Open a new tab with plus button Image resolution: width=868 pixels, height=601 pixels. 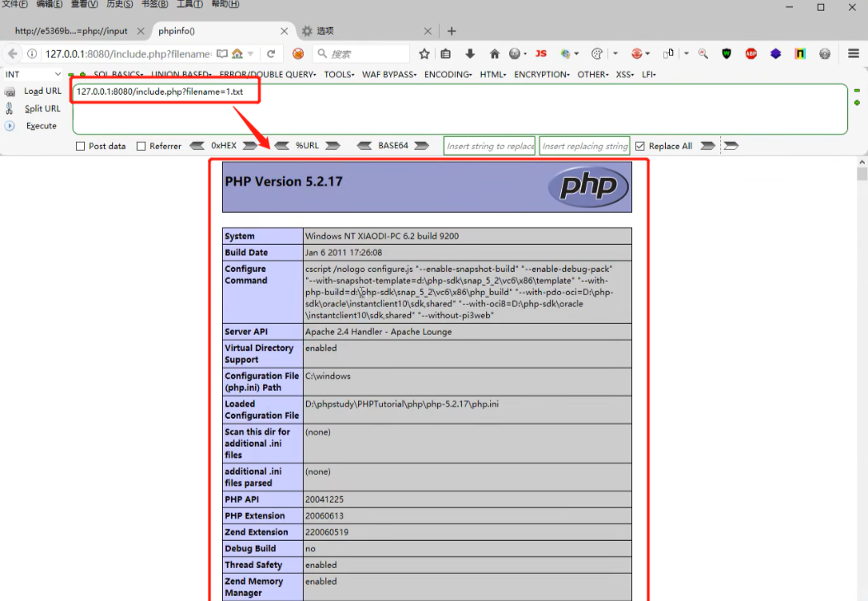(451, 31)
